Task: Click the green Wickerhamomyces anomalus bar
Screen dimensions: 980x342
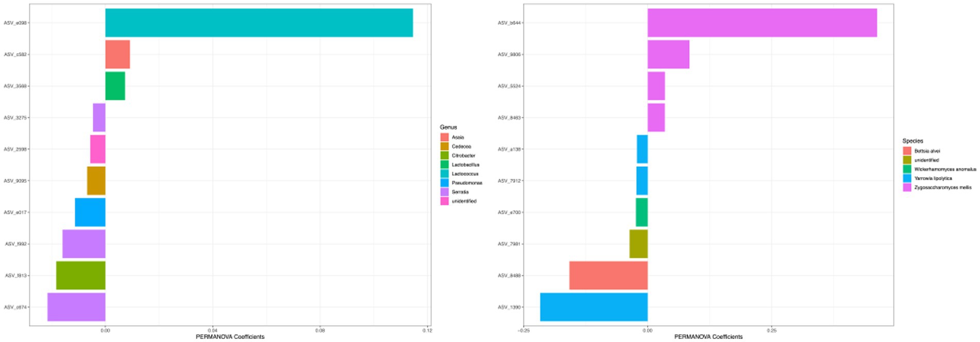Action: (x=641, y=212)
